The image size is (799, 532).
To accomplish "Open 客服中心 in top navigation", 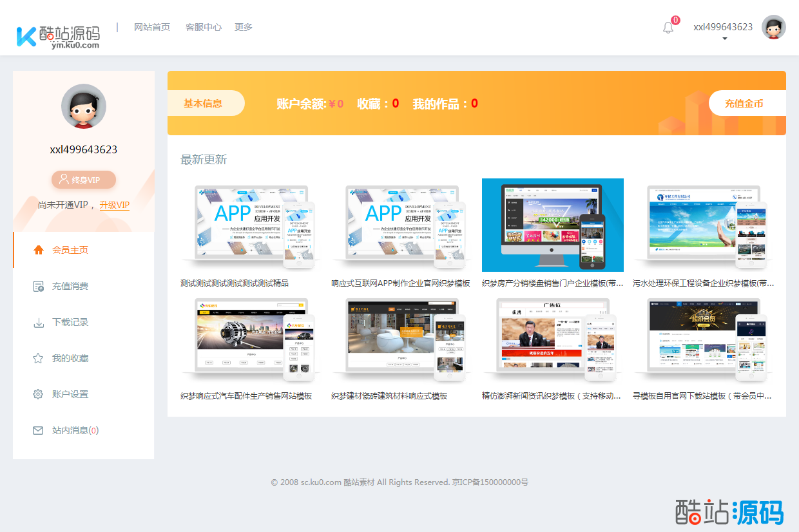I will coord(203,27).
